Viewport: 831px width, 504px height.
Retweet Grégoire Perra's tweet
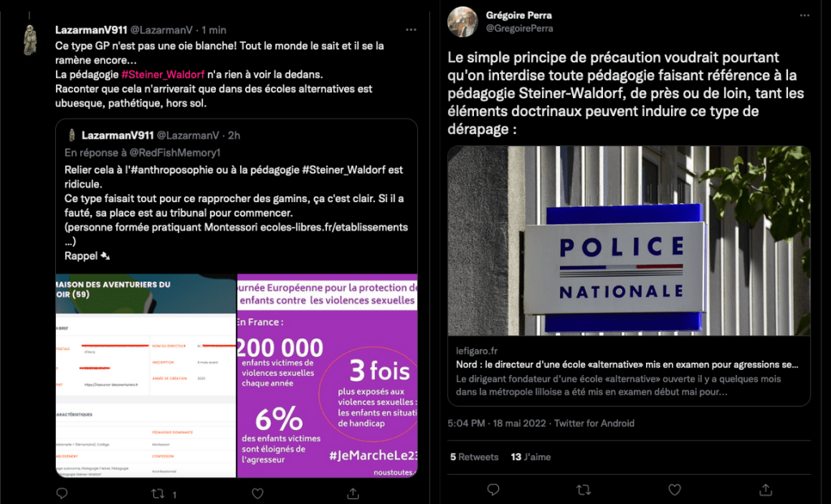[583, 490]
